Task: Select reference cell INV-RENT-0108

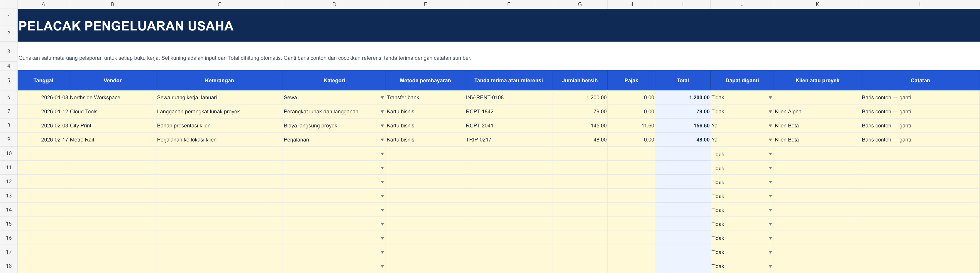Action: (x=508, y=98)
